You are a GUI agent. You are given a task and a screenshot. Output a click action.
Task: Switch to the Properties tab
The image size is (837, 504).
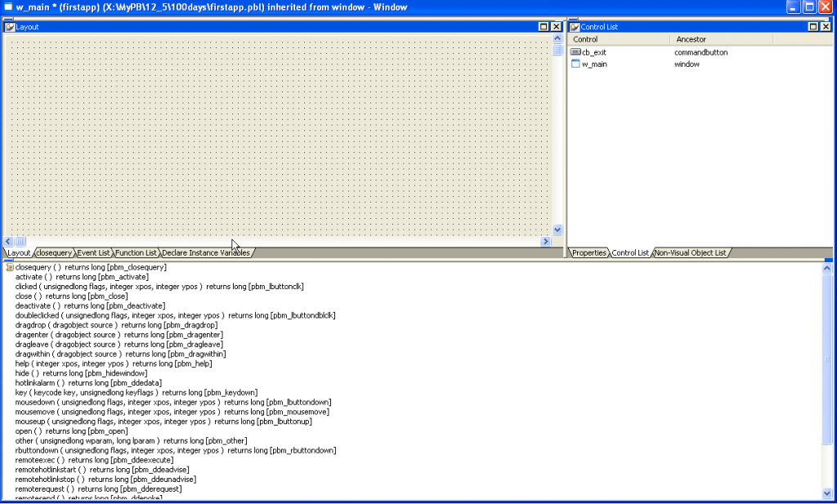pos(589,252)
